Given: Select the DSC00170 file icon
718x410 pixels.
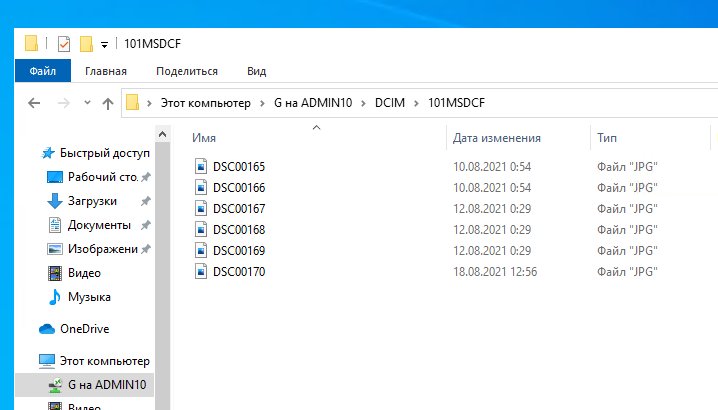Looking at the screenshot, I should [201, 271].
